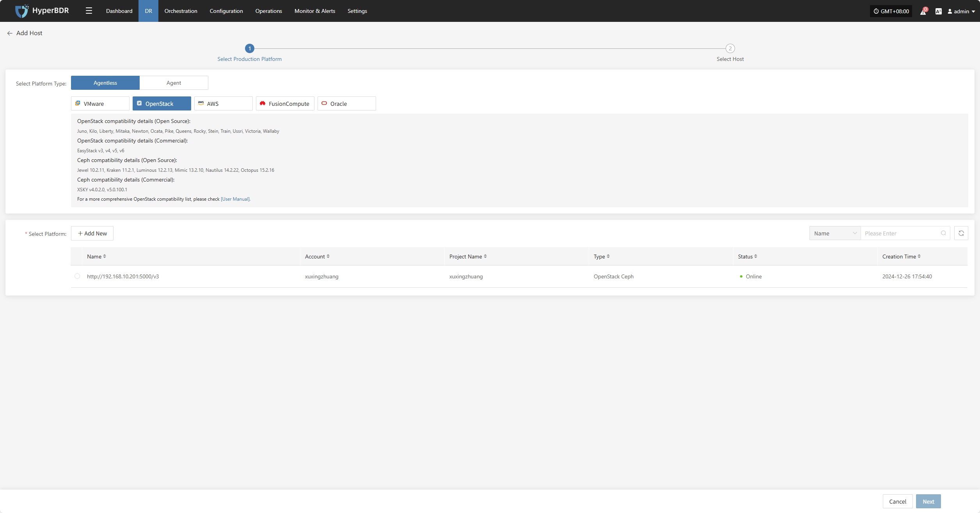Open the Operations menu
The image size is (980, 513).
(269, 11)
